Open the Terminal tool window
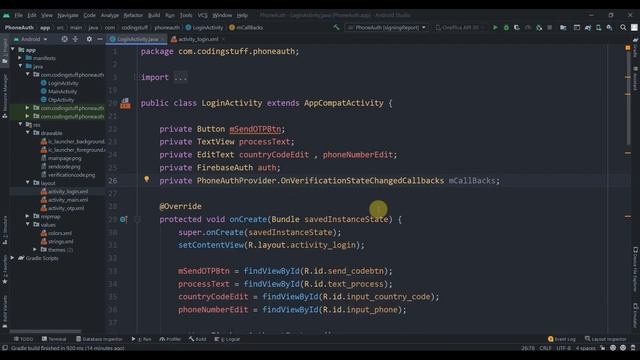Viewport: 640px width, 360px height. tap(54, 339)
